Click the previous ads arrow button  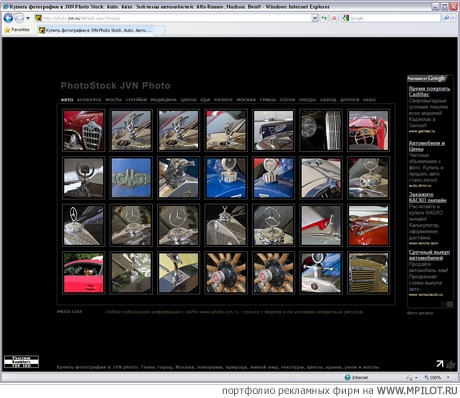click(x=444, y=304)
